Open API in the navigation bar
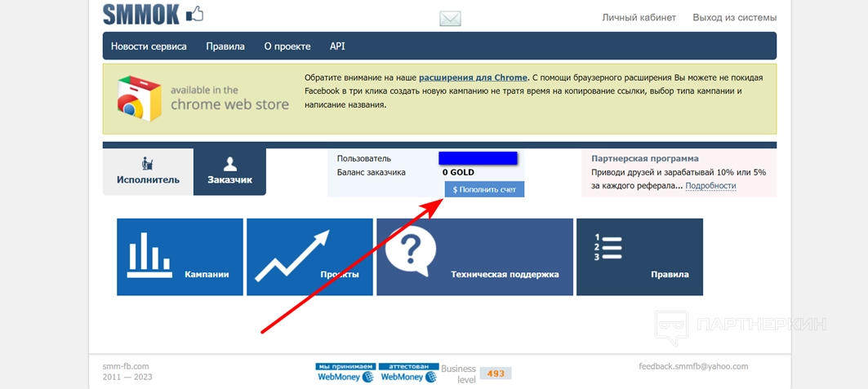This screenshot has width=868, height=389. [x=337, y=46]
